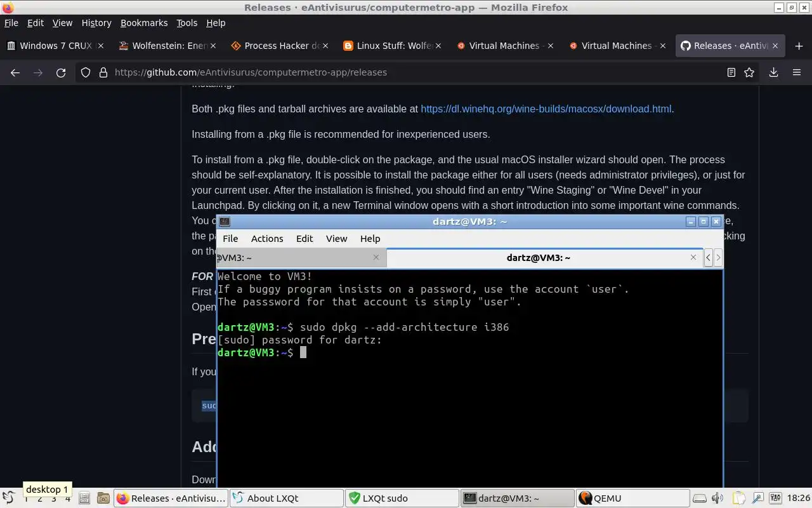Open the Firefox Tools menu
Image resolution: width=812 pixels, height=508 pixels.
coord(187,23)
